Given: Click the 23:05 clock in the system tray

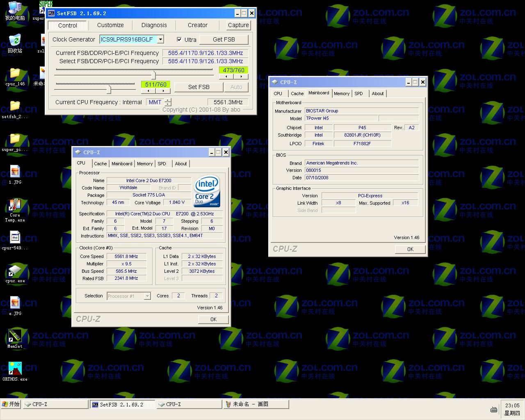Looking at the screenshot, I should (512, 405).
